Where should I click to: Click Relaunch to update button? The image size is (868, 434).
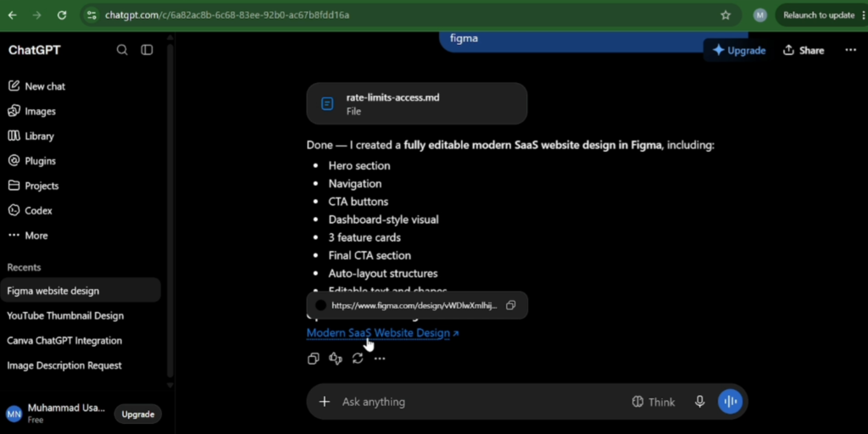(x=819, y=15)
